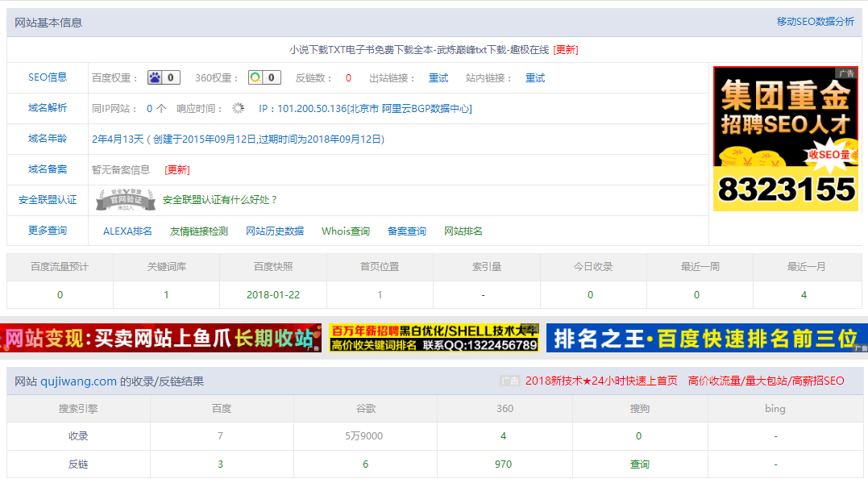Open the 百万年薪招聘 yellow banner ad

click(434, 339)
